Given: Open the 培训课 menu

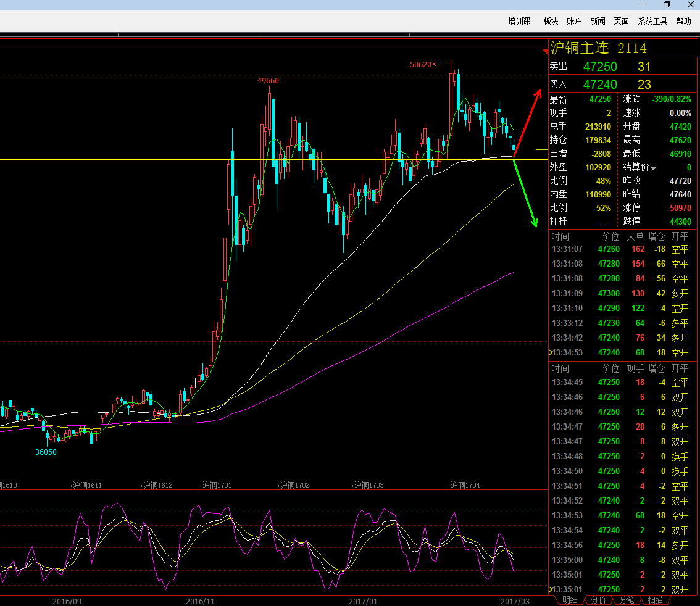Looking at the screenshot, I should click(519, 21).
